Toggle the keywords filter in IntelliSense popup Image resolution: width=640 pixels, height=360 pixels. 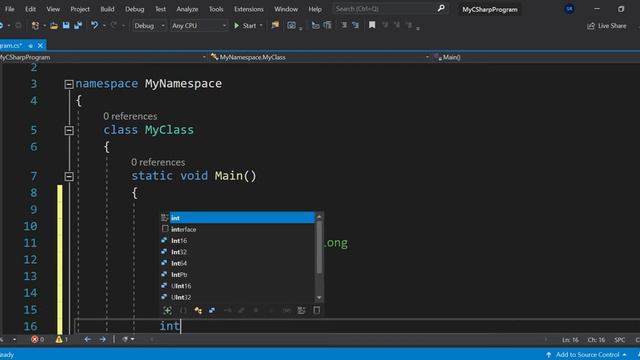(301, 311)
